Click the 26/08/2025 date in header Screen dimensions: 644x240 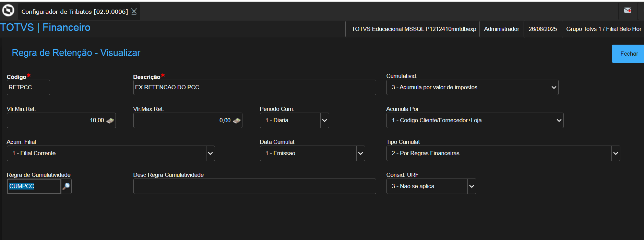coord(542,29)
